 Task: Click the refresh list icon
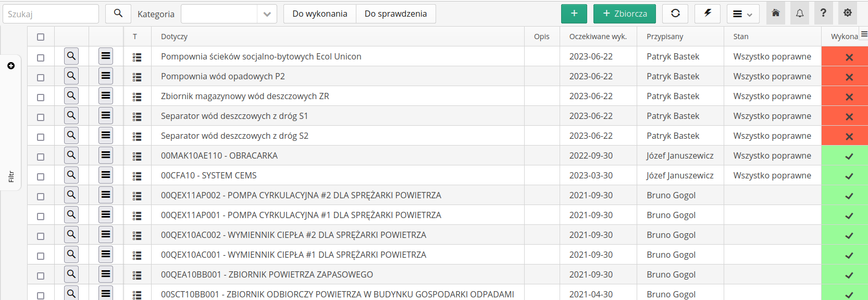pos(675,14)
